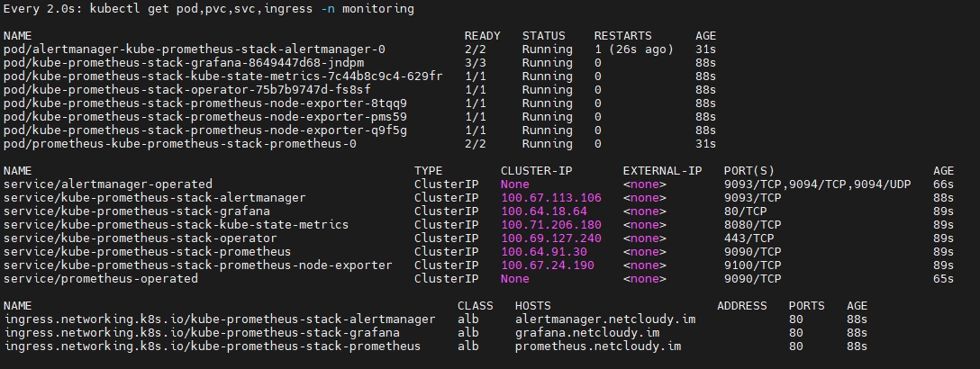Viewport: 980px width, 369px height.
Task: Click the 3/3 ready value of grafana pod
Action: (x=475, y=63)
